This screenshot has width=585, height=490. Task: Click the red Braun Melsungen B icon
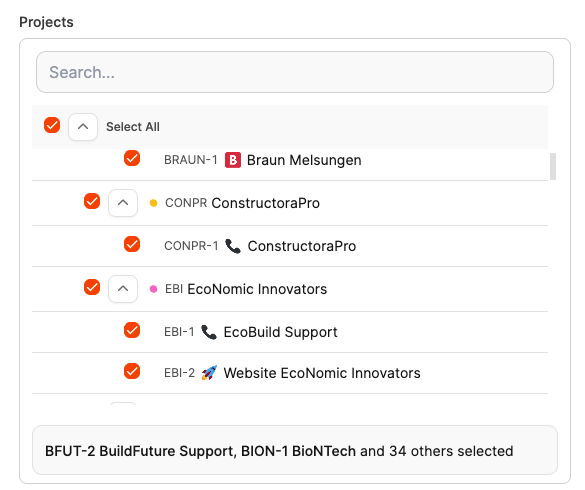pos(232,160)
